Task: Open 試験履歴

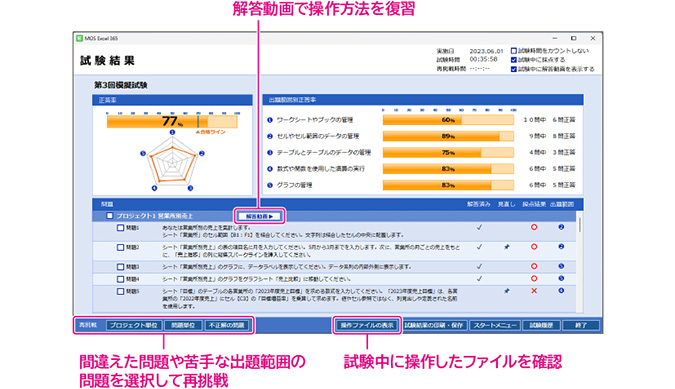Action: pos(542,325)
